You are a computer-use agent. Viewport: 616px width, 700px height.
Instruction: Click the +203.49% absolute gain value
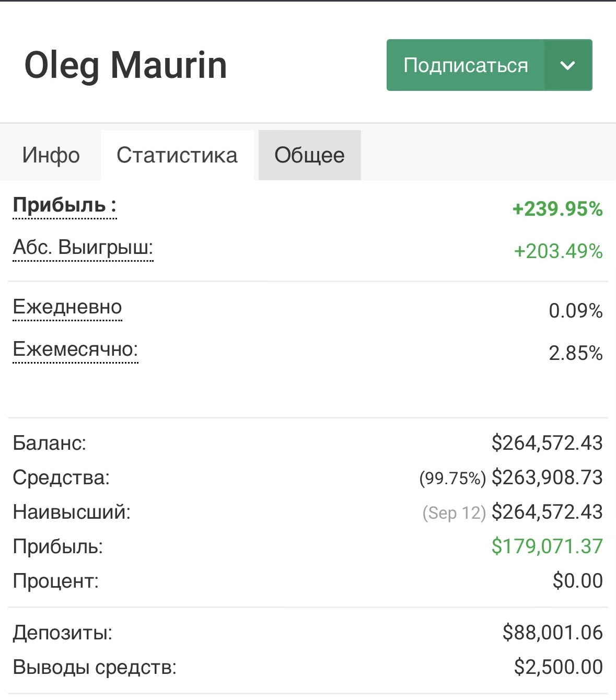click(x=558, y=251)
